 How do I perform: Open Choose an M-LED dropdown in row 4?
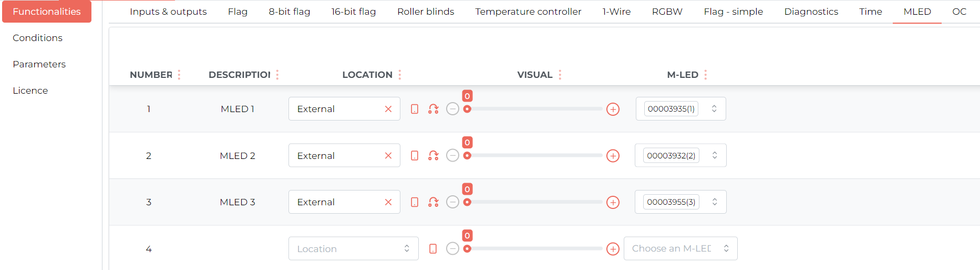[x=680, y=248]
